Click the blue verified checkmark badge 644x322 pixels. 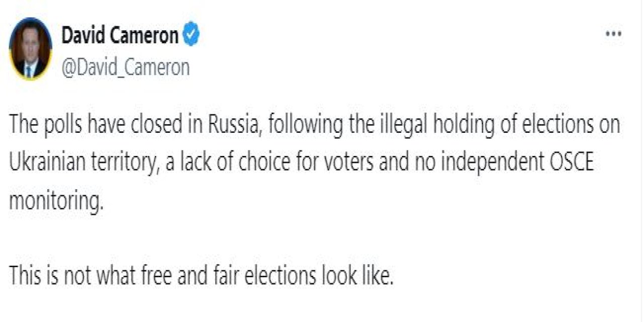click(192, 36)
